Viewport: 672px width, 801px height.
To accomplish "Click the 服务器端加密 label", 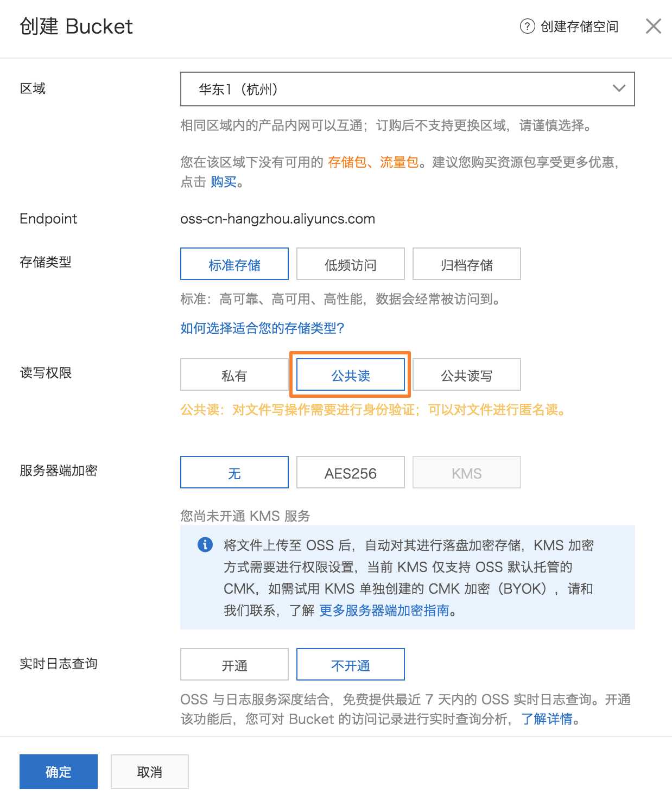I will tap(59, 471).
